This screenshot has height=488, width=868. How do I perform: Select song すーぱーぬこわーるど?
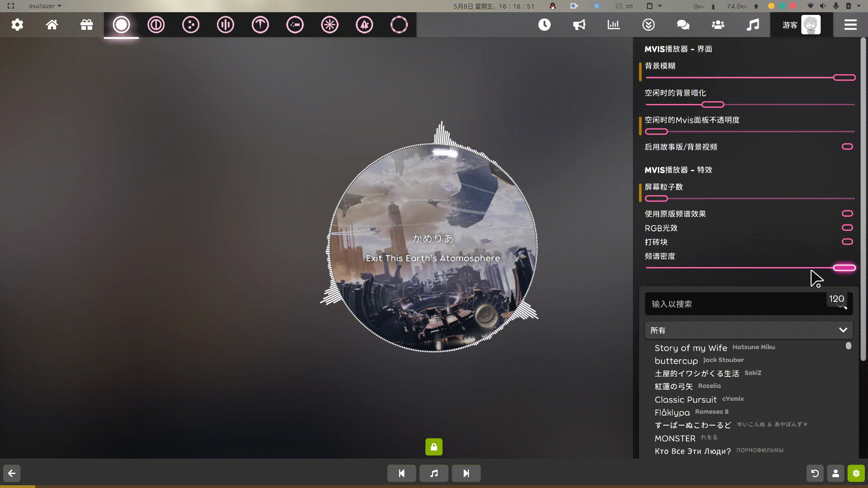693,425
